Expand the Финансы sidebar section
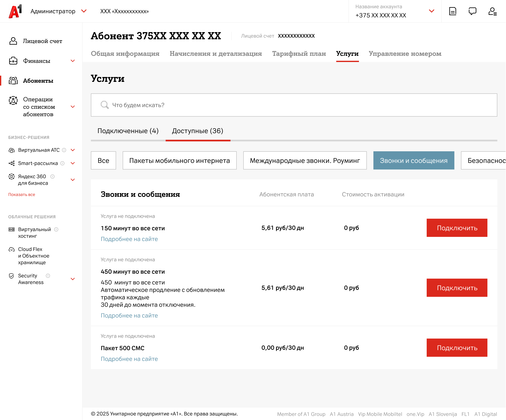The width and height of the screenshot is (506, 420). click(73, 61)
